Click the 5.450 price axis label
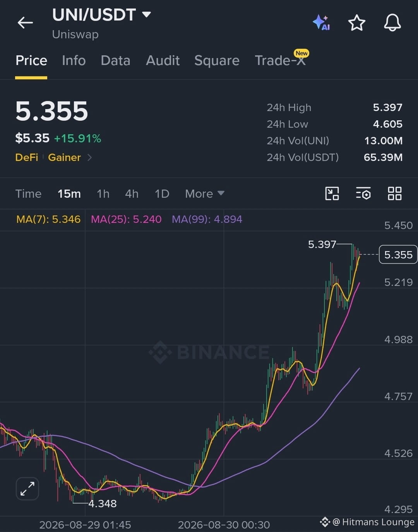Image resolution: width=418 pixels, height=532 pixels. pos(398,226)
